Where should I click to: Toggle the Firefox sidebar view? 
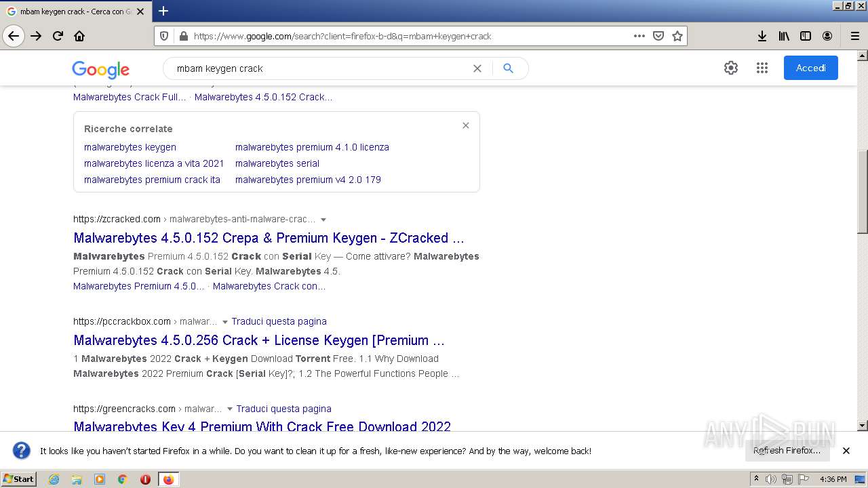(x=806, y=36)
